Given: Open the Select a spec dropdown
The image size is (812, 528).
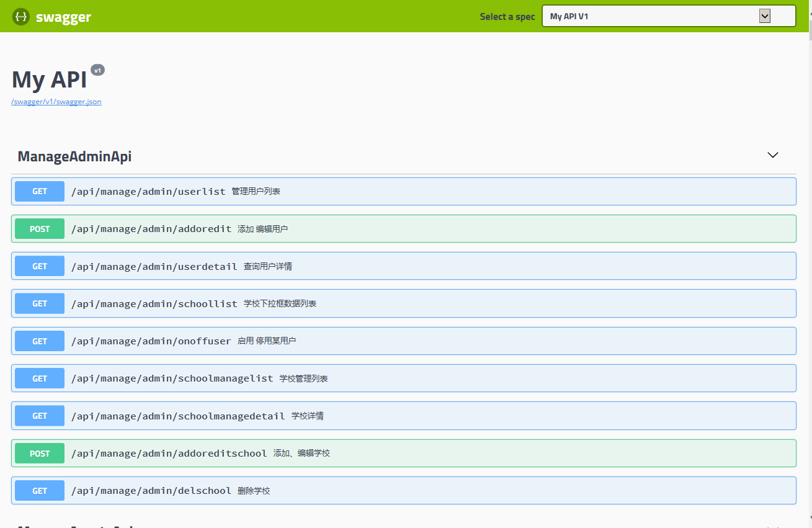Looking at the screenshot, I should (x=669, y=16).
